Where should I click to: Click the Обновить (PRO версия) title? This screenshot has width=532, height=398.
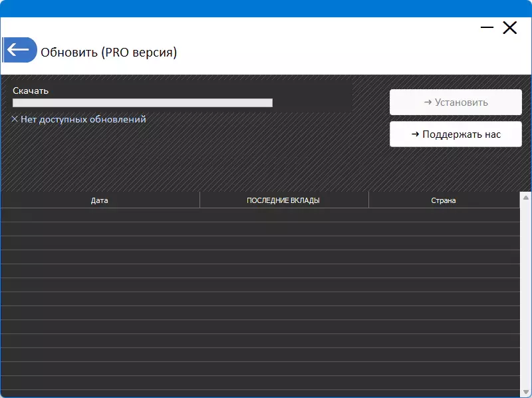pyautogui.click(x=108, y=53)
